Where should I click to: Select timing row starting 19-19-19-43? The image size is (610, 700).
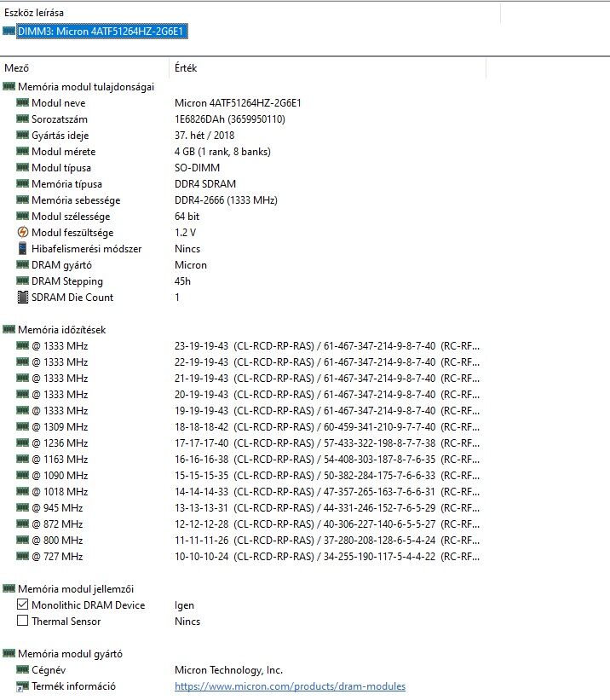click(327, 410)
